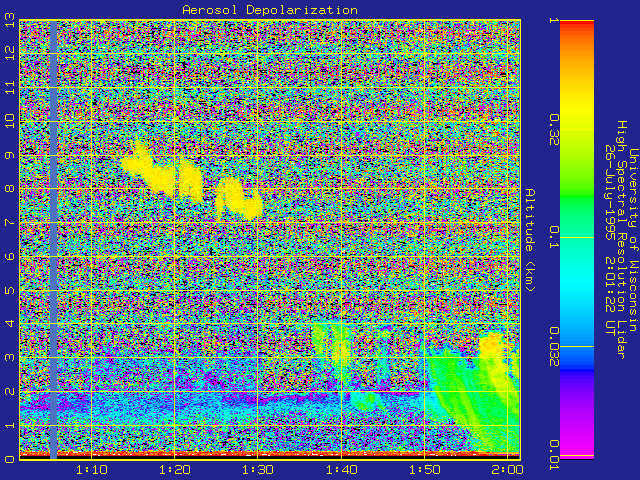Click the 'High Spectral Resolution Lidar' caption

(x=621, y=240)
